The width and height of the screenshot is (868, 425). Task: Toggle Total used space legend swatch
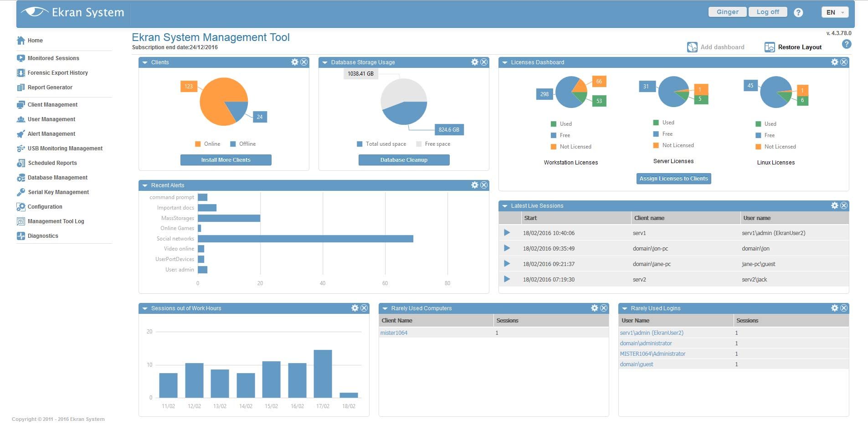tap(360, 144)
